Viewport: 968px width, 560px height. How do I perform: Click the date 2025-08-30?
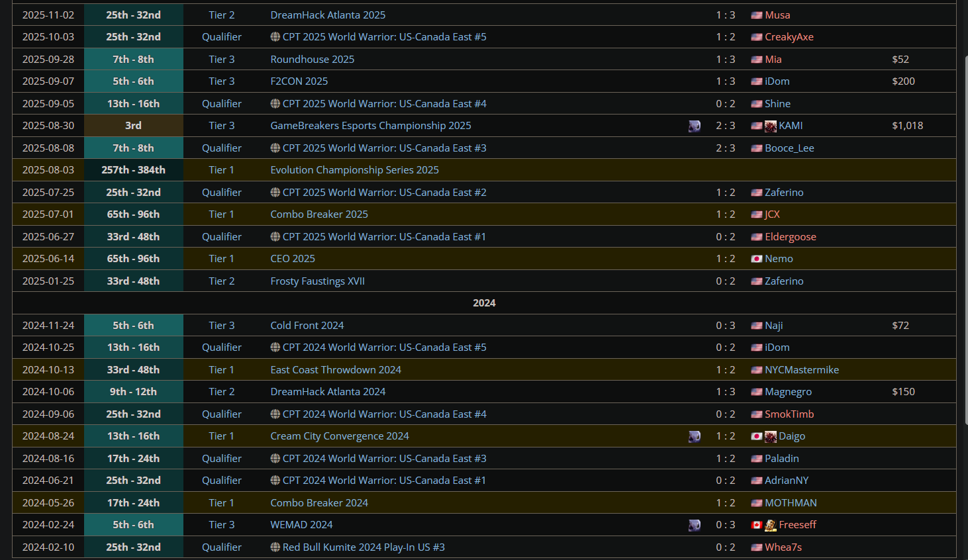[48, 126]
